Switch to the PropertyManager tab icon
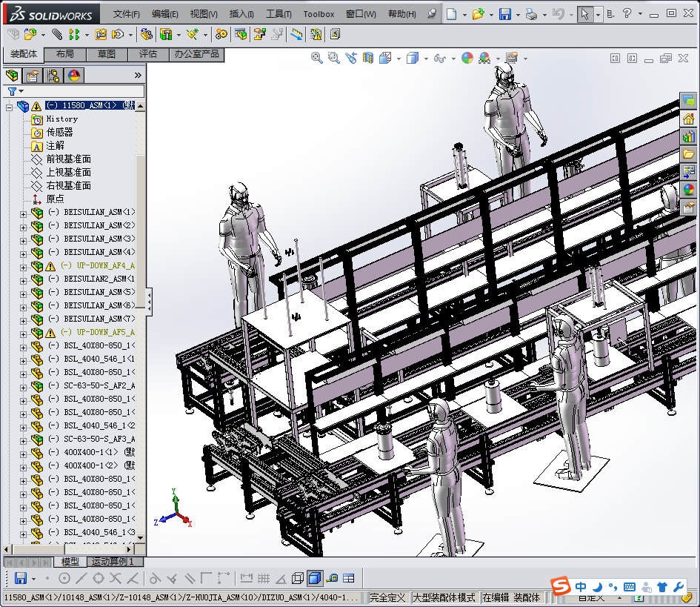Screen dimensions: 700x607 [33, 75]
